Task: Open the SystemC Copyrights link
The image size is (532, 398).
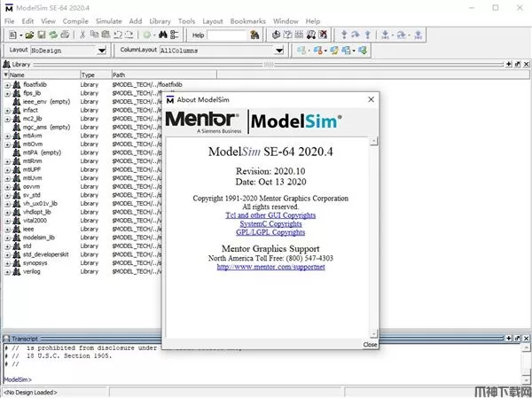Action: [272, 223]
